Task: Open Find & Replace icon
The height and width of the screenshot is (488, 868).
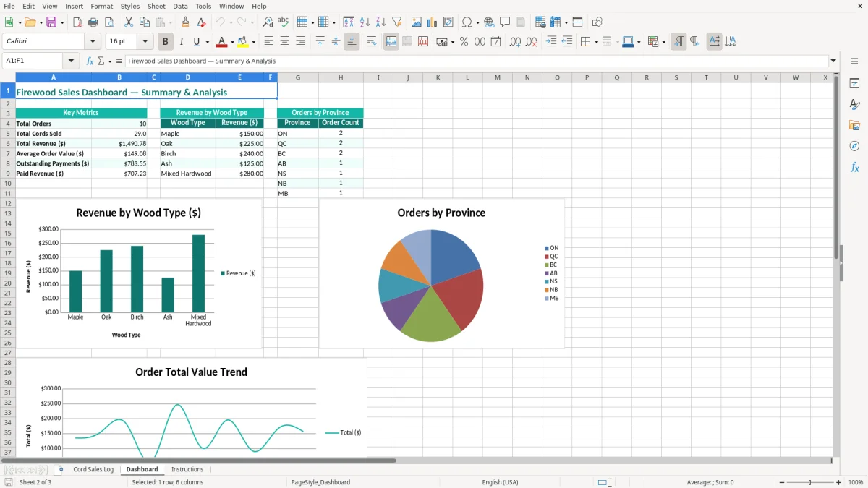Action: pyautogui.click(x=268, y=22)
